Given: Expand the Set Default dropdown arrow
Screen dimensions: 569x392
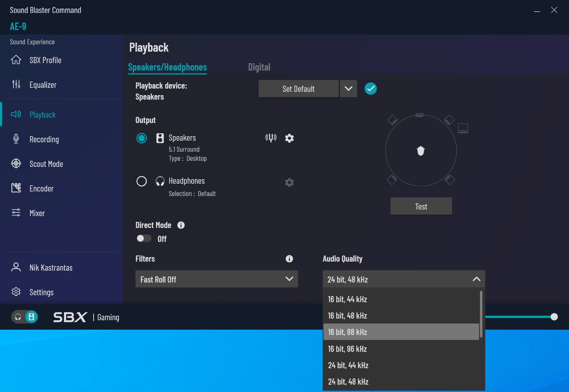Looking at the screenshot, I should pos(349,89).
